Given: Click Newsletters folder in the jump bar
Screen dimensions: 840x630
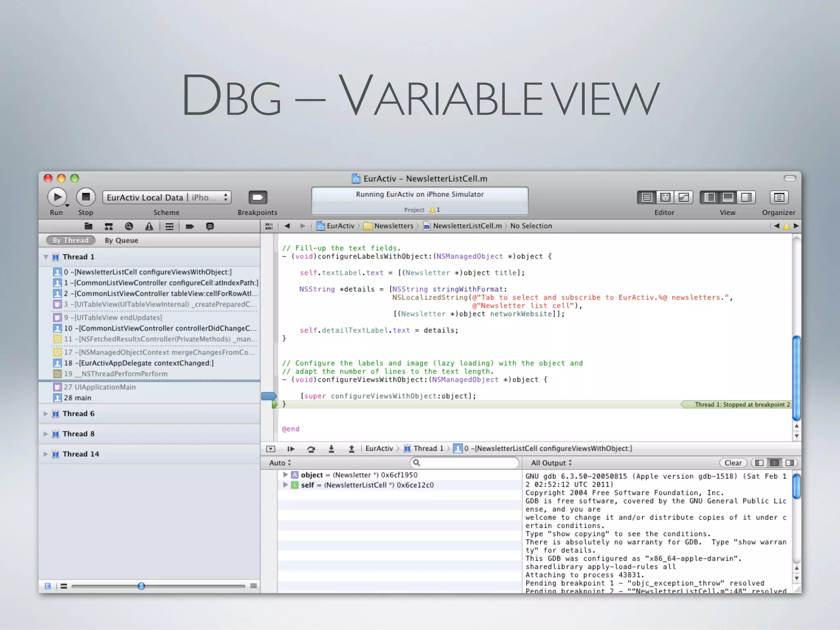Looking at the screenshot, I should tap(388, 226).
